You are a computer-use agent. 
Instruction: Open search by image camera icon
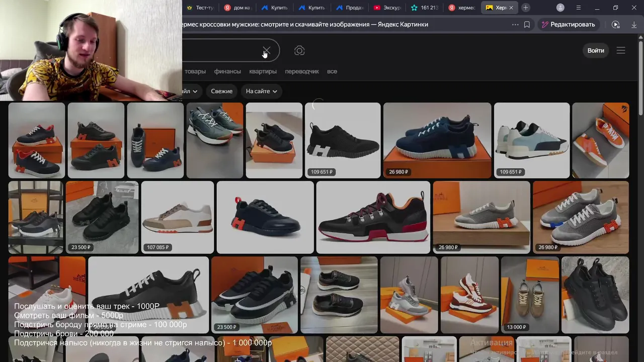point(299,51)
